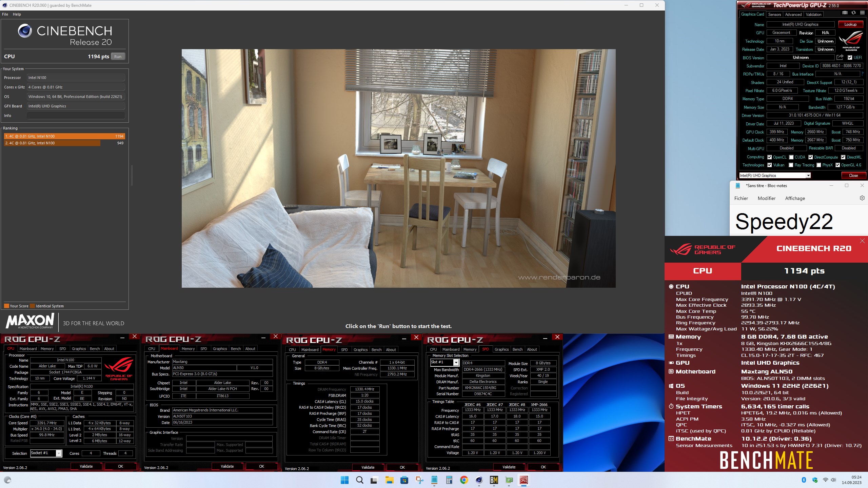Click the ROG CPU-Z taskbar icon

click(524, 480)
